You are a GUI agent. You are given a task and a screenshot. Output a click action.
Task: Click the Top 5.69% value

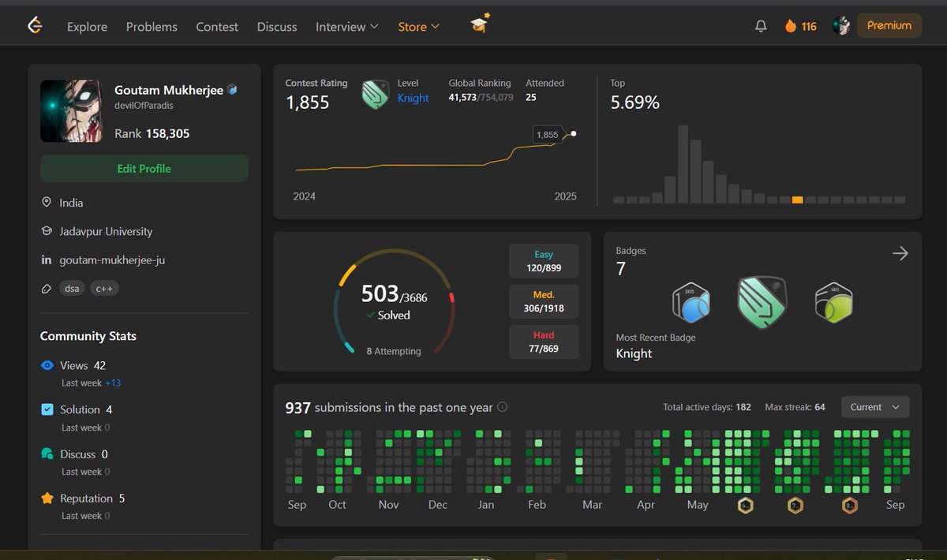tap(635, 103)
